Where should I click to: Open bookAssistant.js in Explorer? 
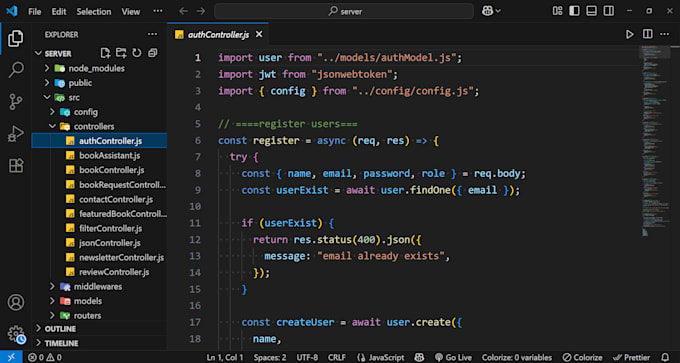[99, 155]
